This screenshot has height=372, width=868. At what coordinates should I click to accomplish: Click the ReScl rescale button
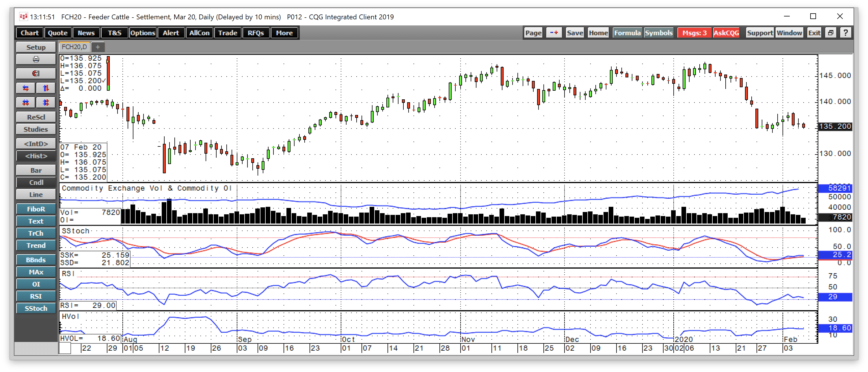[36, 117]
